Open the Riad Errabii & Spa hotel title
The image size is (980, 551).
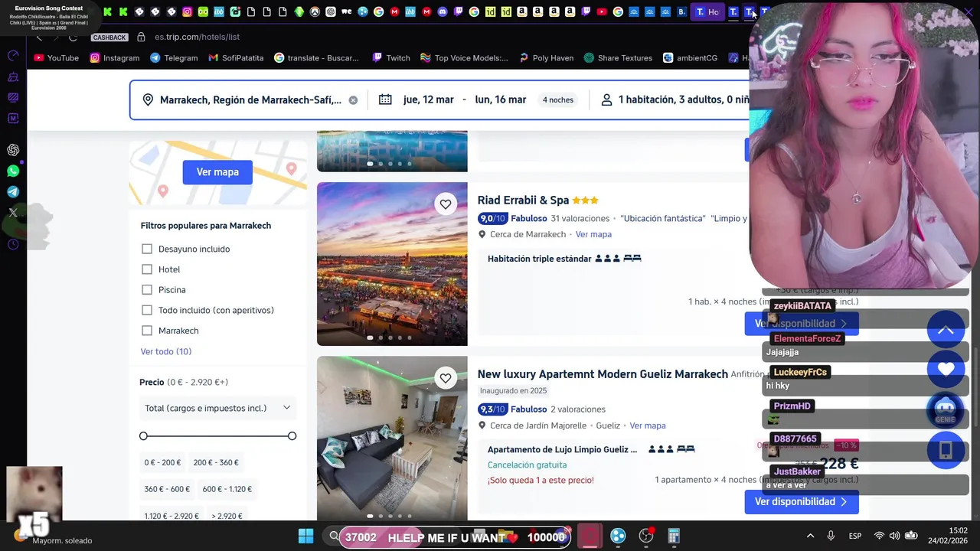click(x=523, y=200)
